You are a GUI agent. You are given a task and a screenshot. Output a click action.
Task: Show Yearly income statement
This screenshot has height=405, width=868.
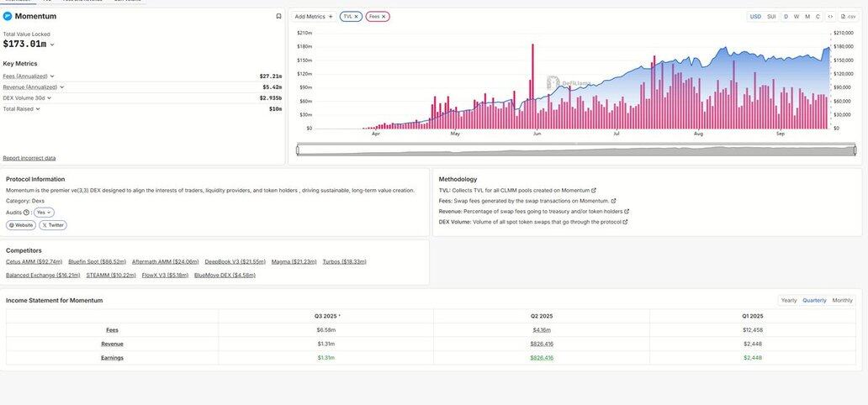coord(789,301)
